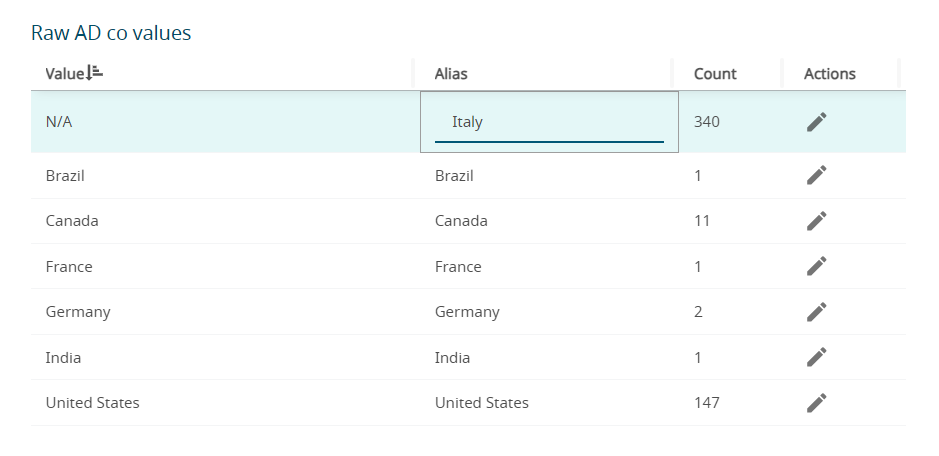
Task: Click the United States edit pencil
Action: click(816, 403)
